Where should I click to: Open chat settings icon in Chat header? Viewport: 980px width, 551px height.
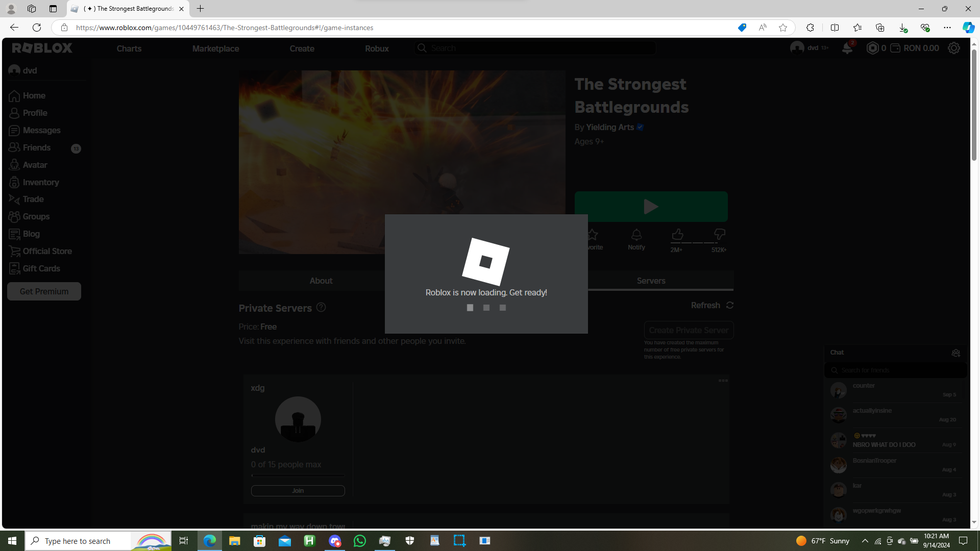[955, 353]
